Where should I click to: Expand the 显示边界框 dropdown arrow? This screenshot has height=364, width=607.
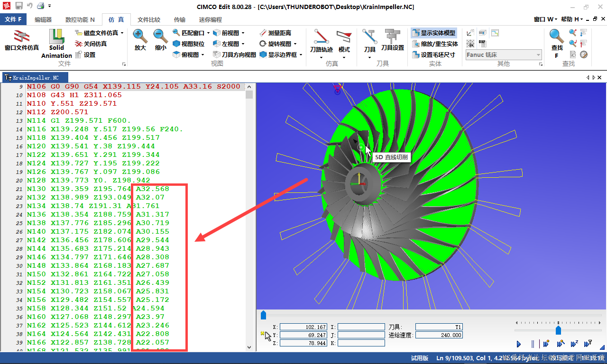coord(301,55)
